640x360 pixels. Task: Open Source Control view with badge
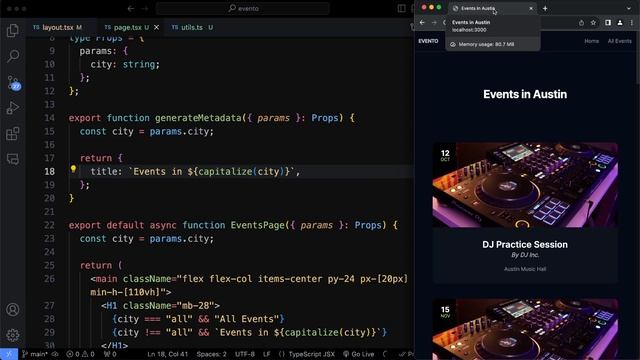pyautogui.click(x=13, y=82)
